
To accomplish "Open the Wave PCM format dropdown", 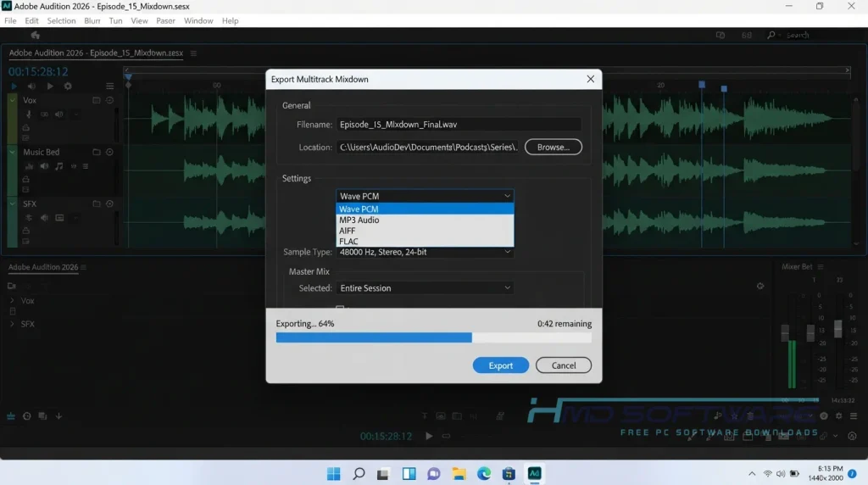I will tap(425, 196).
